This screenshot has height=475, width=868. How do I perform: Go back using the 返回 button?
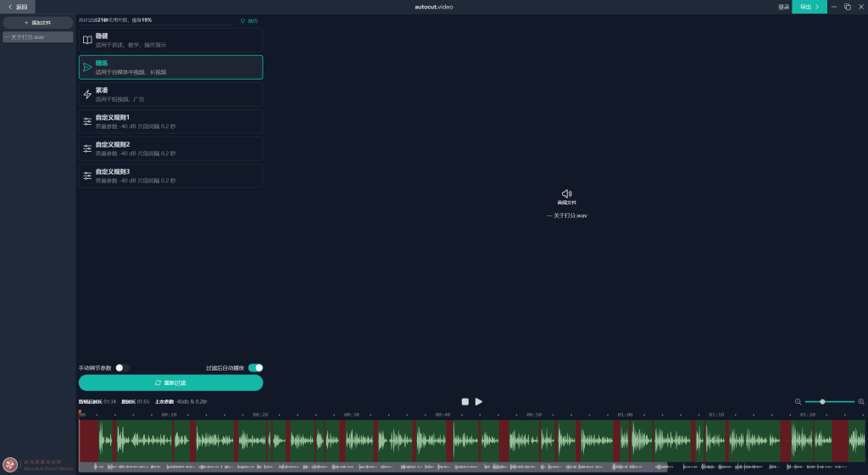coord(18,7)
